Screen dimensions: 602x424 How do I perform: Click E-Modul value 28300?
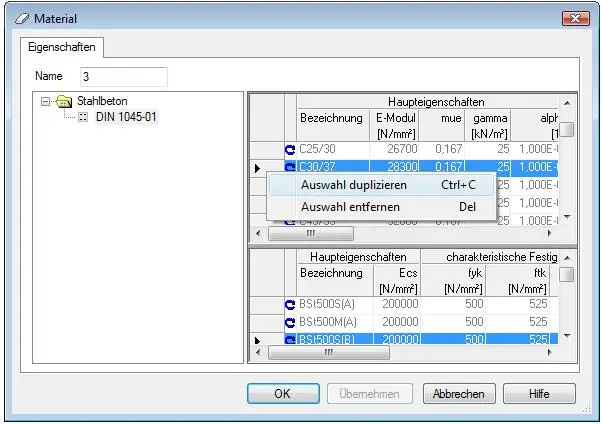click(x=402, y=167)
